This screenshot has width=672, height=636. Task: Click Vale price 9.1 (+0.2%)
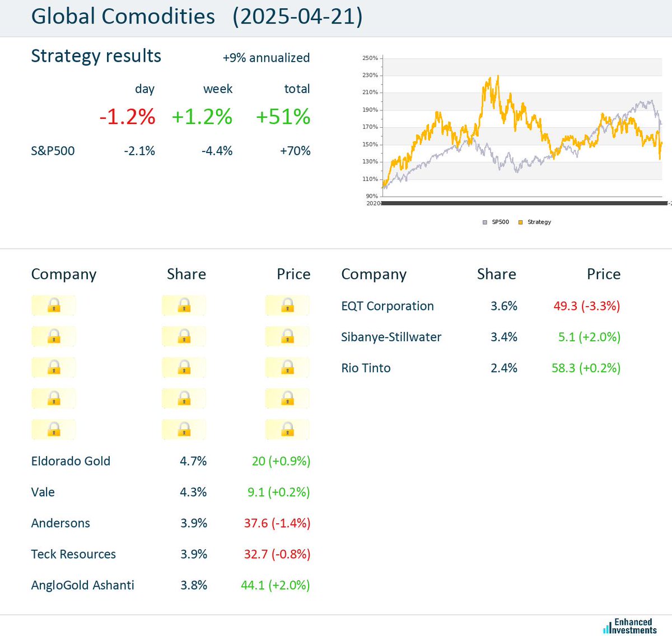point(279,492)
